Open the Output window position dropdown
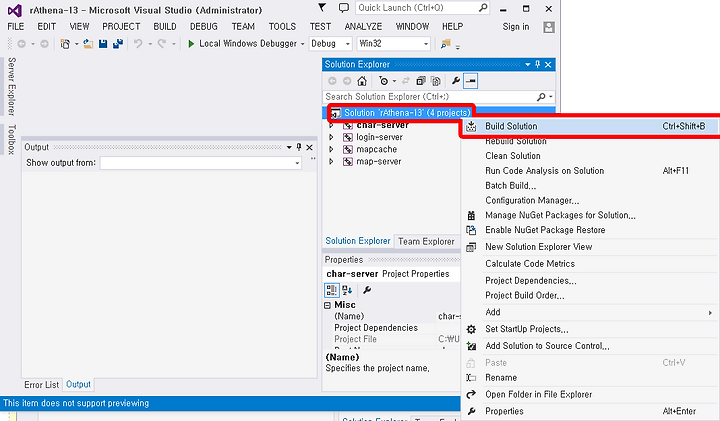 pyautogui.click(x=289, y=147)
